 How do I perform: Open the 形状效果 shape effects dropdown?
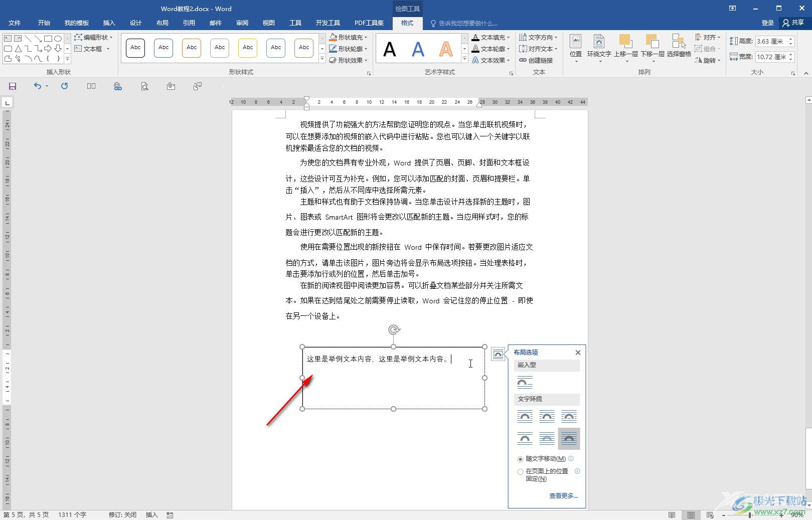349,60
